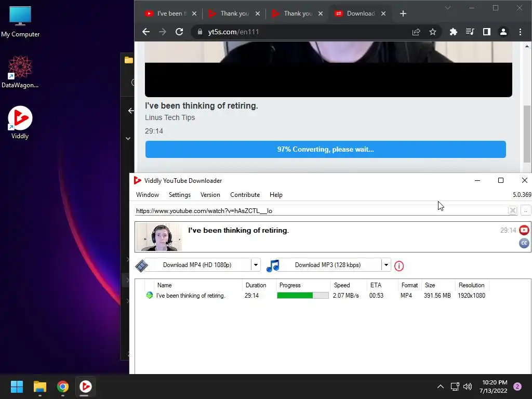Open the DataWagon desktop shortcut
Screen dimensions: 532x399
tap(20, 72)
